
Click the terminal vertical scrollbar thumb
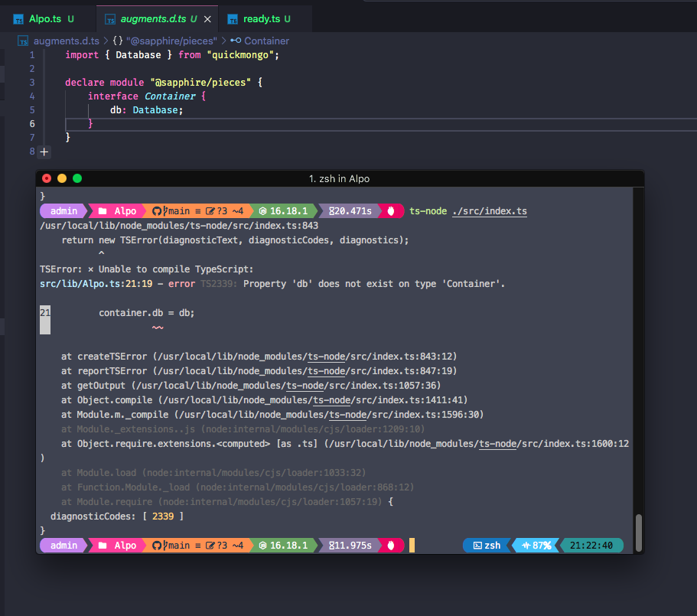pyautogui.click(x=639, y=533)
